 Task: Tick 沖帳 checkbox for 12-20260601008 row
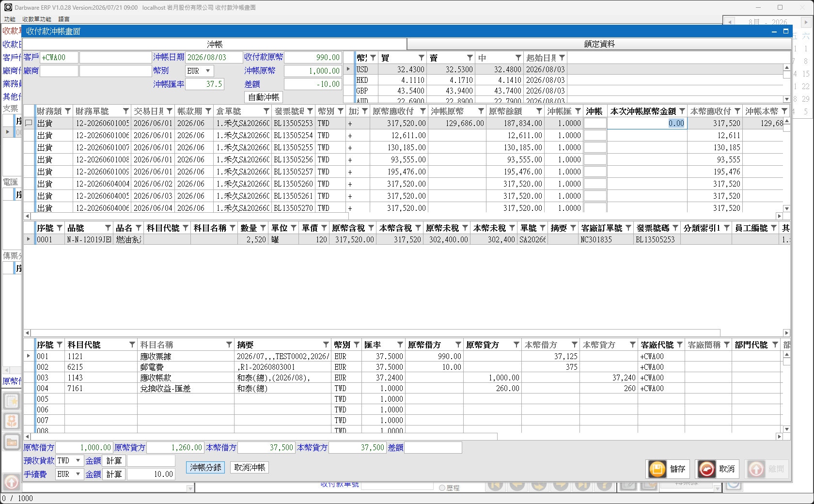[595, 159]
